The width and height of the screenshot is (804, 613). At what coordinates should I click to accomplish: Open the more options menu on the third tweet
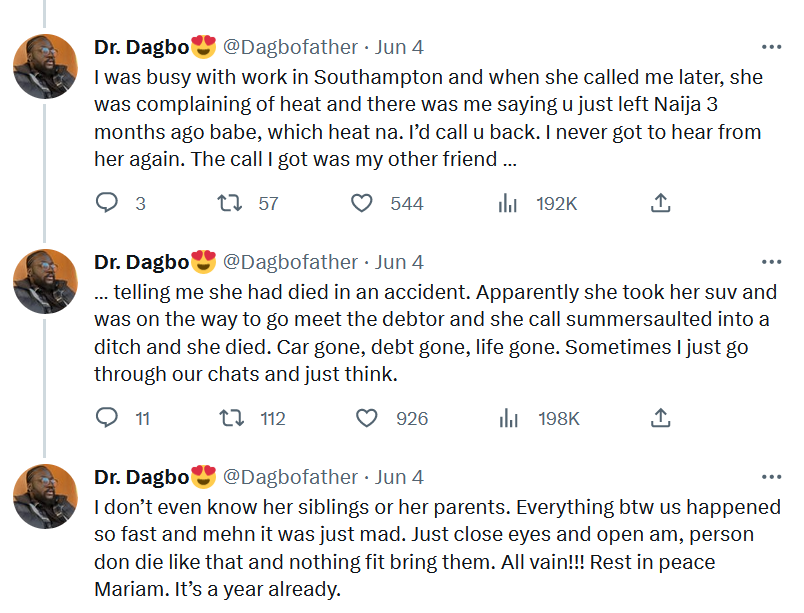[771, 476]
